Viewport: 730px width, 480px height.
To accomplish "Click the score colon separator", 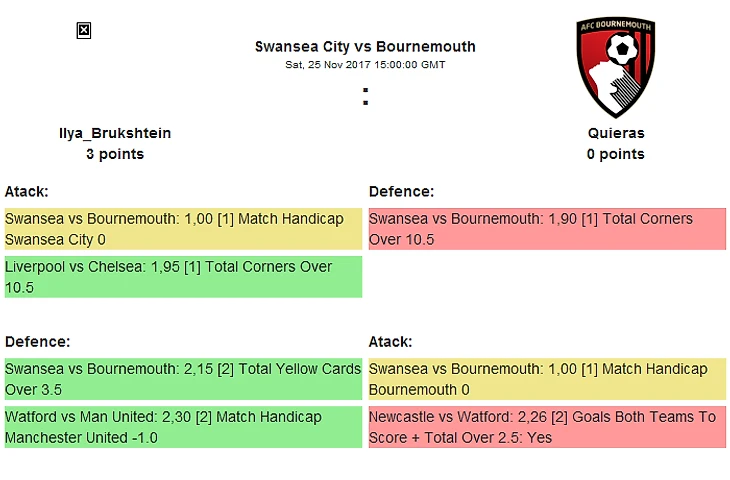I will (x=365, y=96).
